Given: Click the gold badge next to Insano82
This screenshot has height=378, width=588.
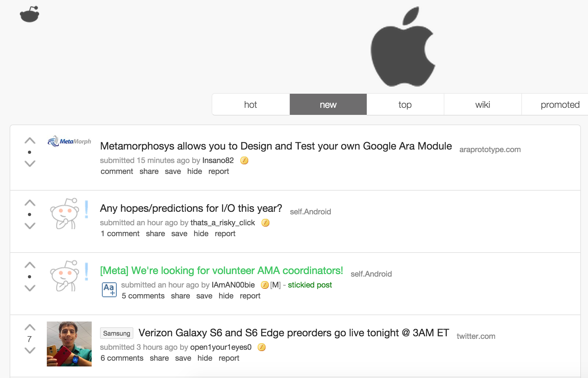Looking at the screenshot, I should 244,160.
